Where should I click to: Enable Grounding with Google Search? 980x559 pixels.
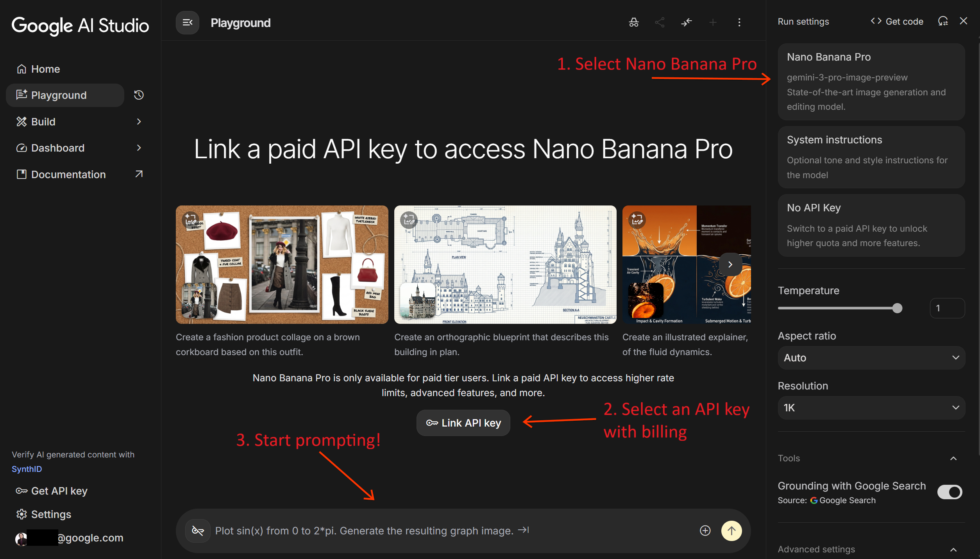point(950,492)
